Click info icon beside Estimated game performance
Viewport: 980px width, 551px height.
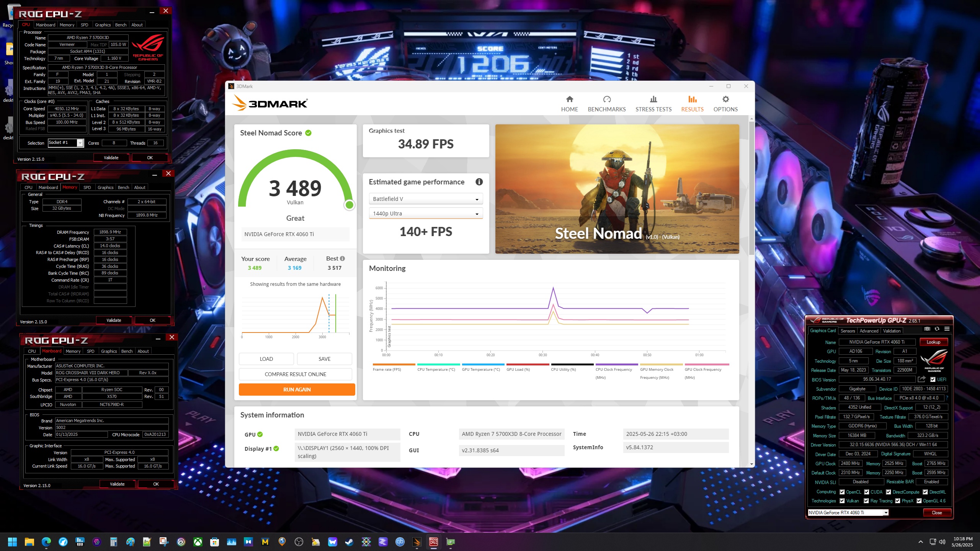coord(479,182)
